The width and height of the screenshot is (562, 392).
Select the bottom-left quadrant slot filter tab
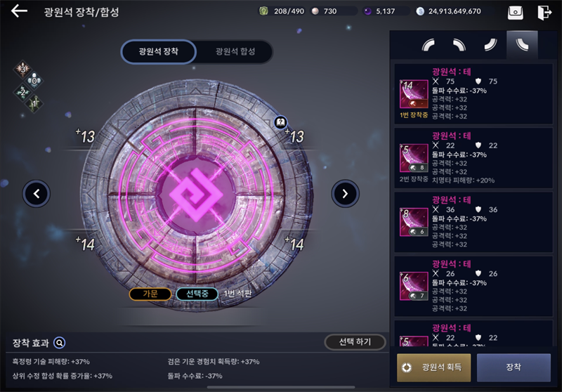pyautogui.click(x=522, y=45)
